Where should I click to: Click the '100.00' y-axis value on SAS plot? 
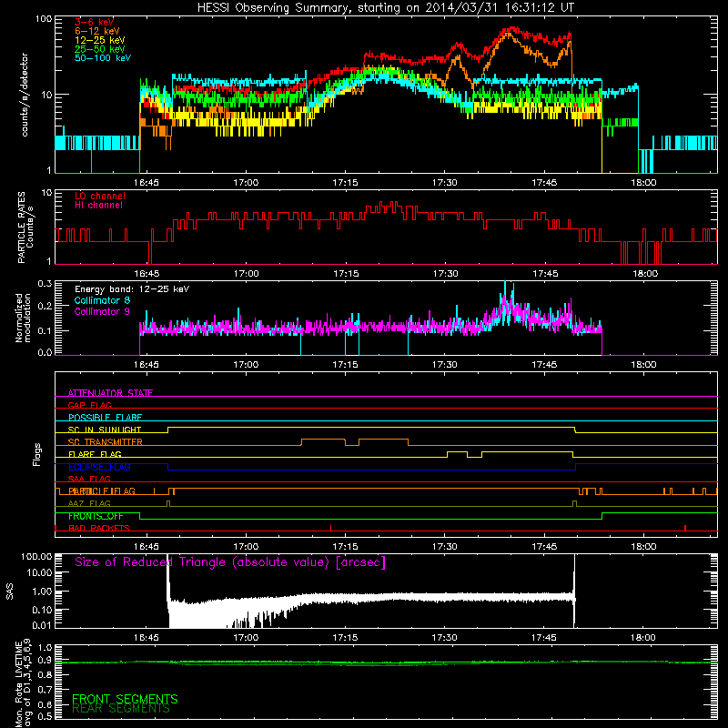point(36,557)
